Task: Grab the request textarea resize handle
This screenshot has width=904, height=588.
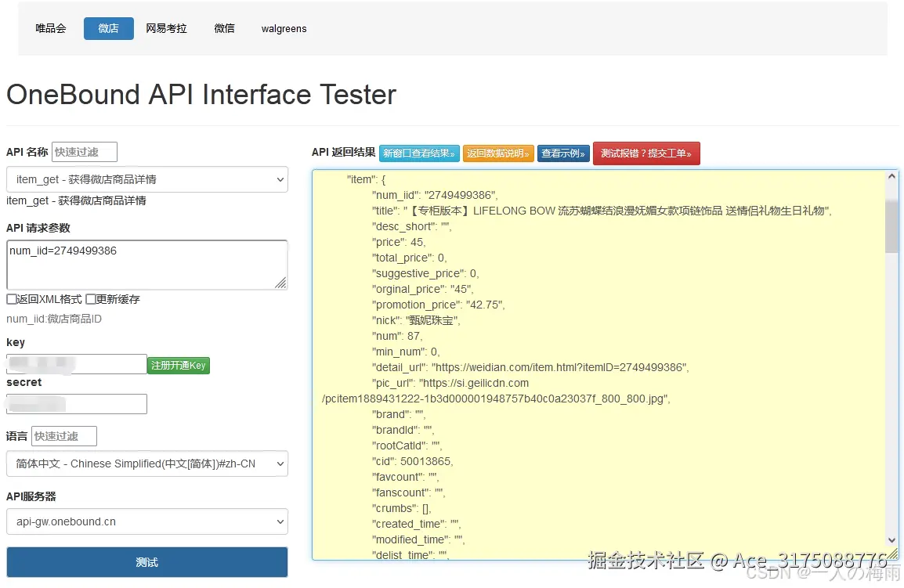Action: [280, 283]
